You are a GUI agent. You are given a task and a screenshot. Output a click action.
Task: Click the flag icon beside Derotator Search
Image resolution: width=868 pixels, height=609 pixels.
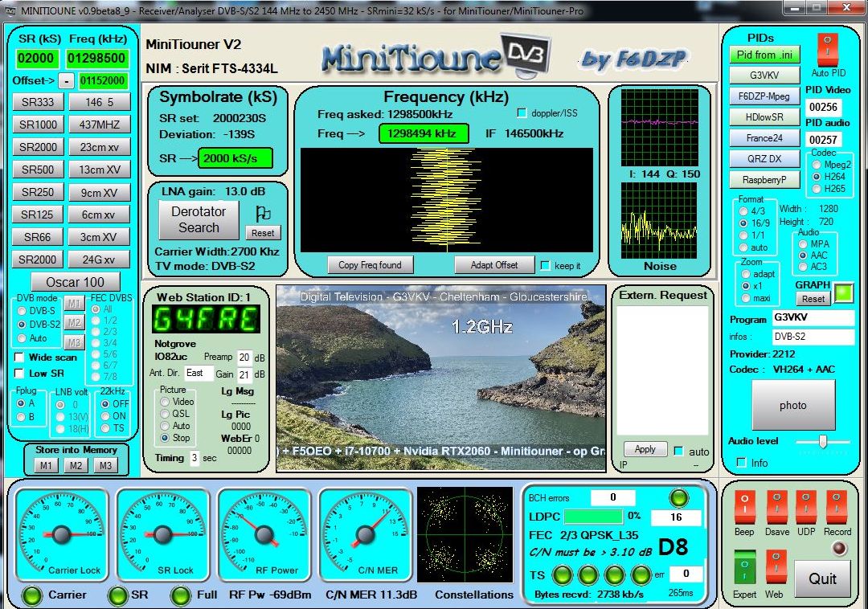pyautogui.click(x=263, y=213)
